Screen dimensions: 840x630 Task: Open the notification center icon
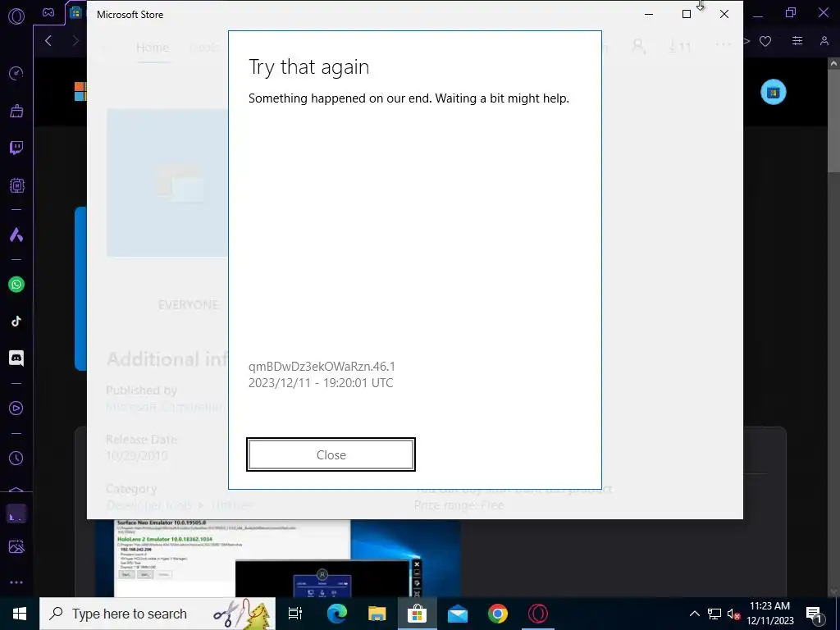click(815, 614)
